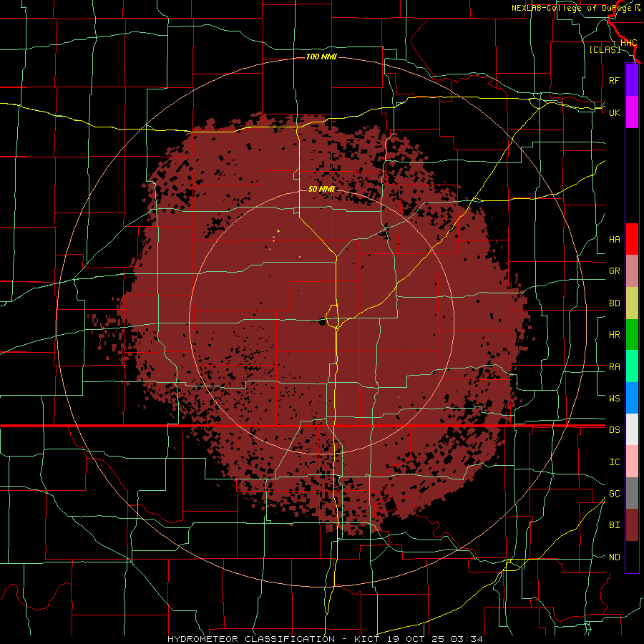Click the 50 NMI range ring label

point(321,189)
